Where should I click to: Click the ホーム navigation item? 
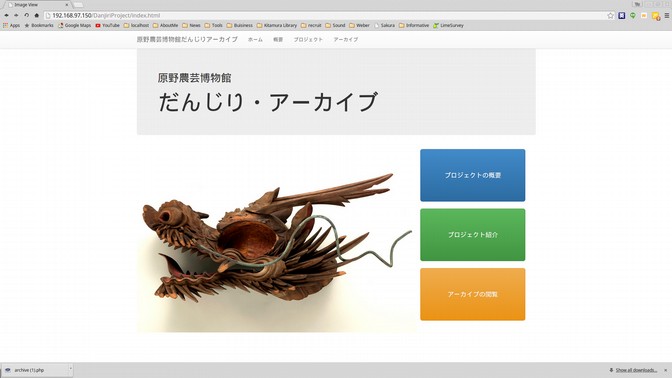coord(255,39)
